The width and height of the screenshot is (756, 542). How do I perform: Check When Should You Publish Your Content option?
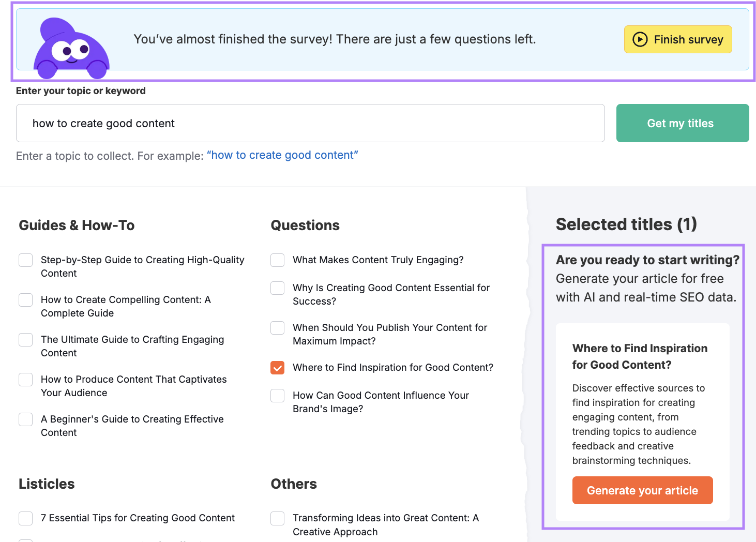click(x=278, y=328)
